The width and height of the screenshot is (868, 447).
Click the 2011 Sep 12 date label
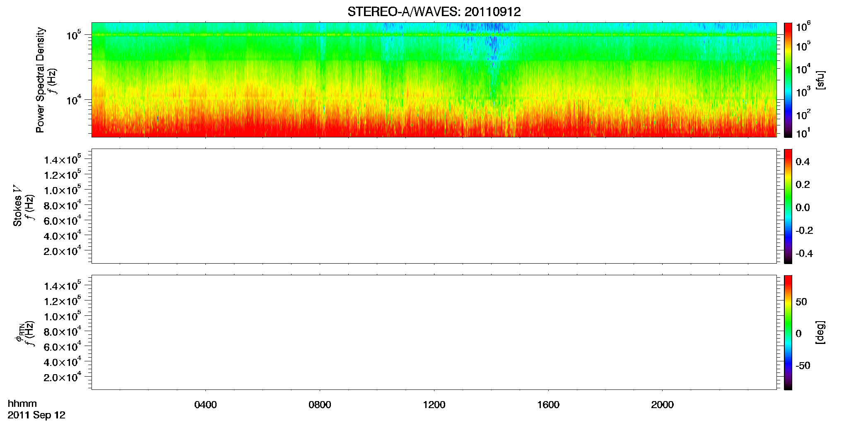point(36,415)
